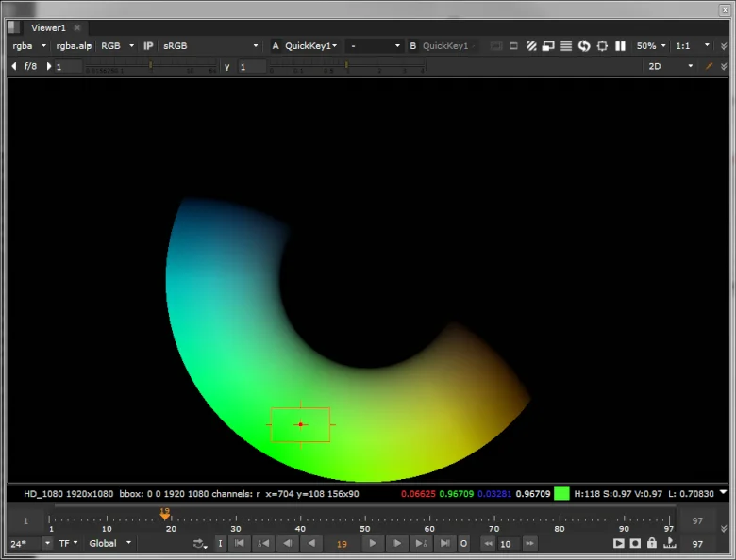Open the rgba channel set menu
736x560 pixels.
[28, 46]
